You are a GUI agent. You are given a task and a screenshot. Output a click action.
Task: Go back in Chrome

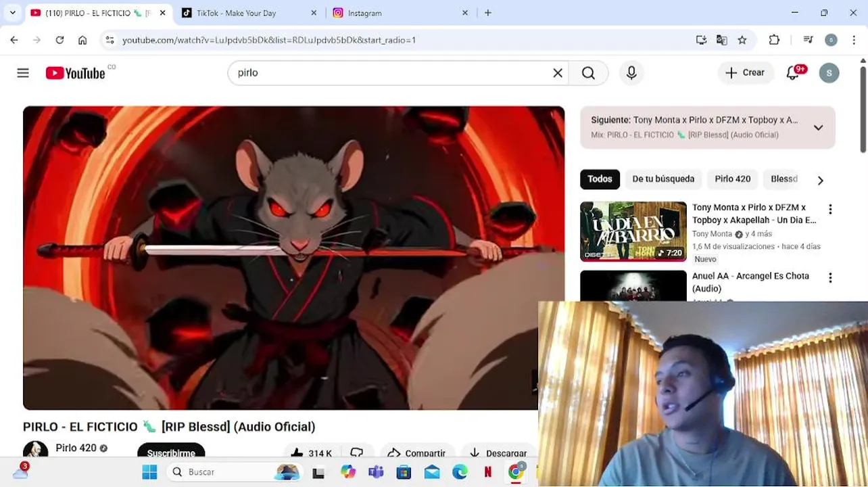(x=14, y=40)
